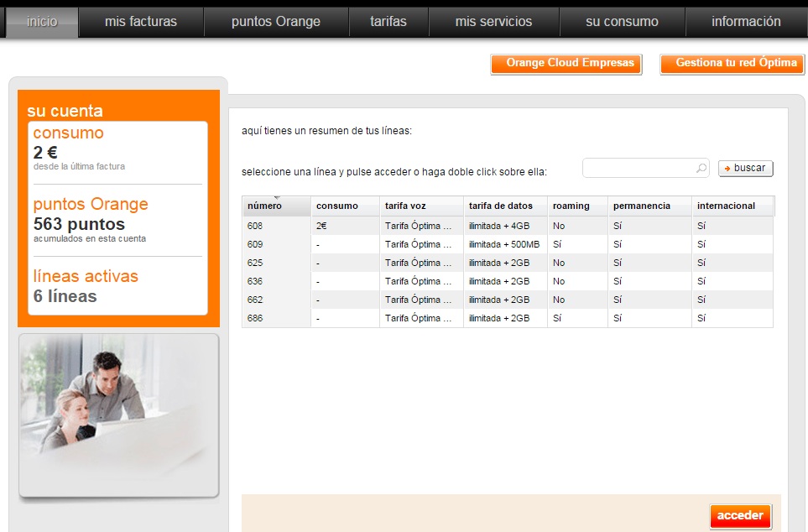Open the tarifas tab

pyautogui.click(x=388, y=22)
